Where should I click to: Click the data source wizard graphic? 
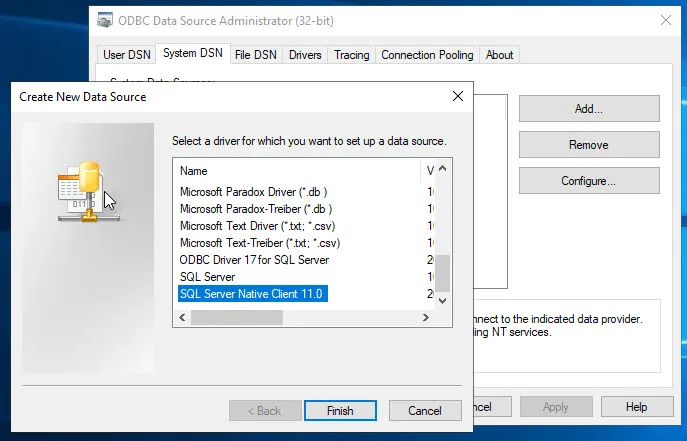(x=87, y=192)
